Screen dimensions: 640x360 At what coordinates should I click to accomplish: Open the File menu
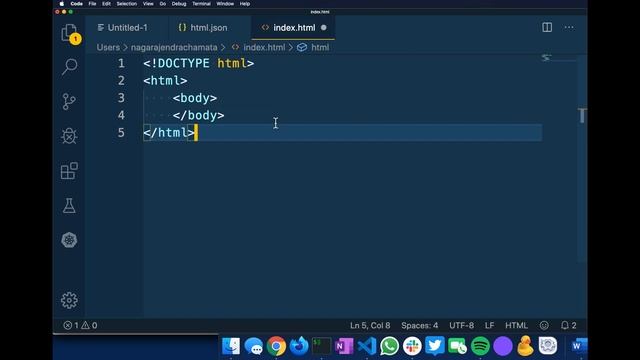92,4
